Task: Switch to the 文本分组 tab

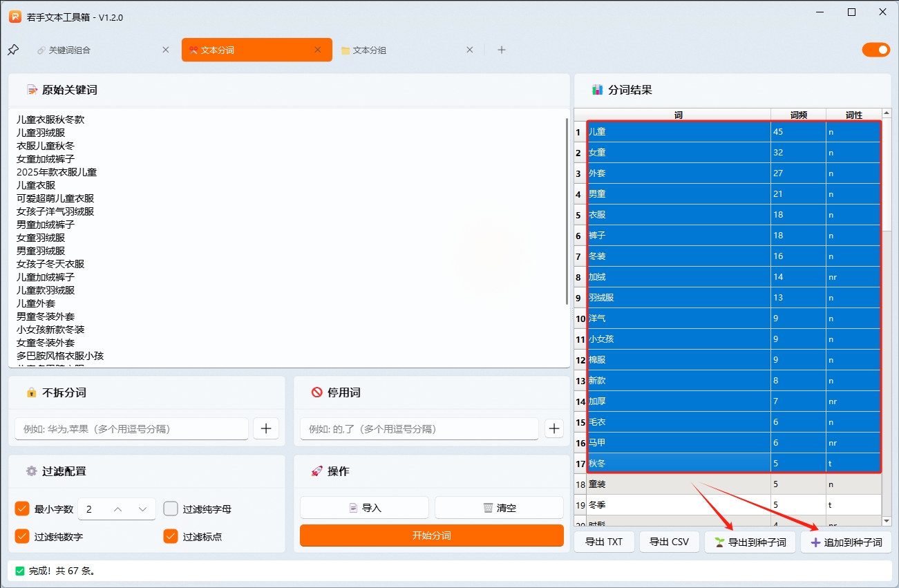Action: [x=370, y=49]
